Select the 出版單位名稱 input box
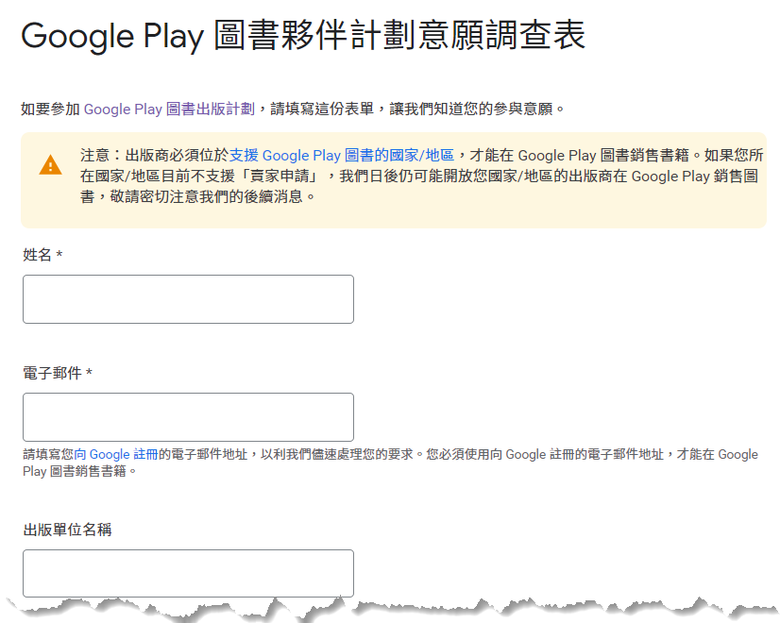This screenshot has height=623, width=780. point(188,573)
